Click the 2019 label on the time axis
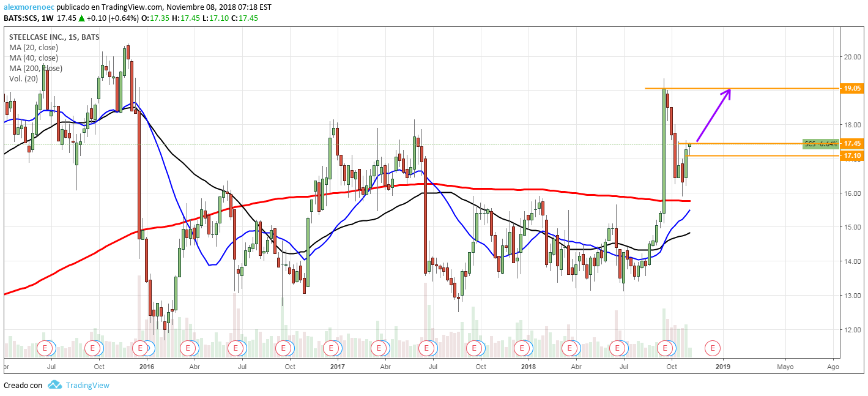Image resolution: width=868 pixels, height=396 pixels. click(x=723, y=367)
